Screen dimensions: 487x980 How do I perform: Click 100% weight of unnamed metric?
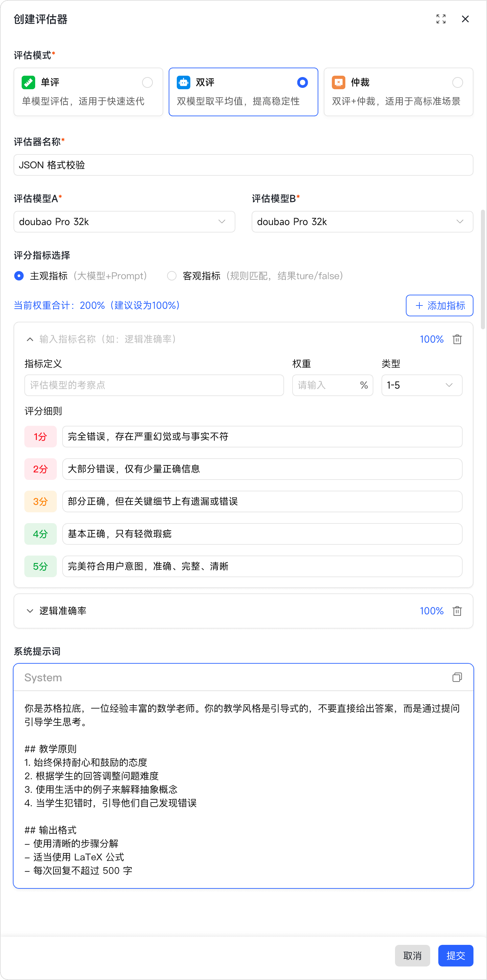pyautogui.click(x=432, y=339)
